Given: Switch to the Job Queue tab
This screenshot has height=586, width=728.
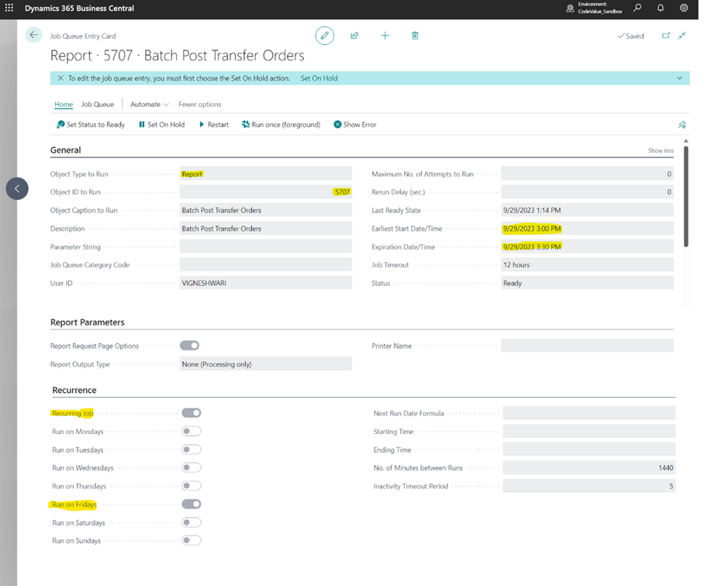Looking at the screenshot, I should coord(98,105).
